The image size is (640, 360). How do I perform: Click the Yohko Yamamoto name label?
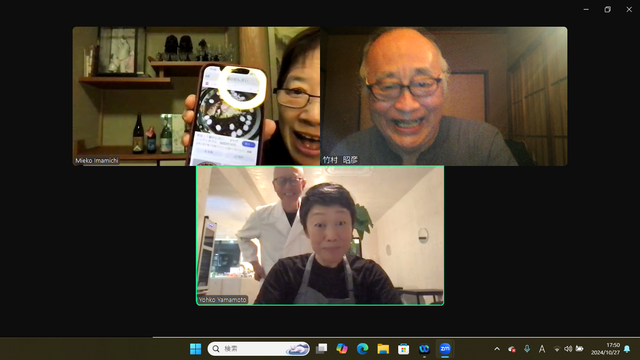[222, 300]
